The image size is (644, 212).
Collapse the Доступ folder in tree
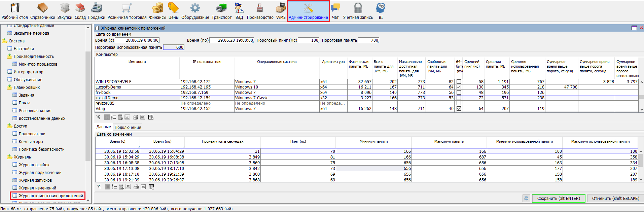[x=9, y=126]
